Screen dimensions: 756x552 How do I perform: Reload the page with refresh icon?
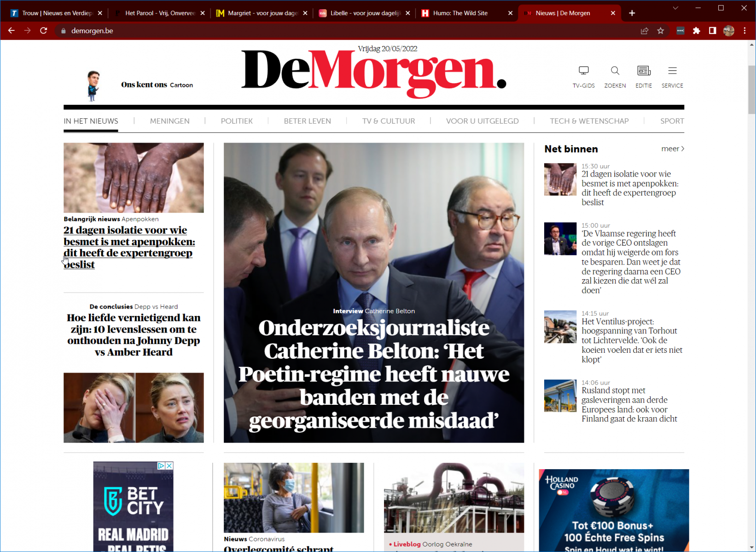point(44,31)
